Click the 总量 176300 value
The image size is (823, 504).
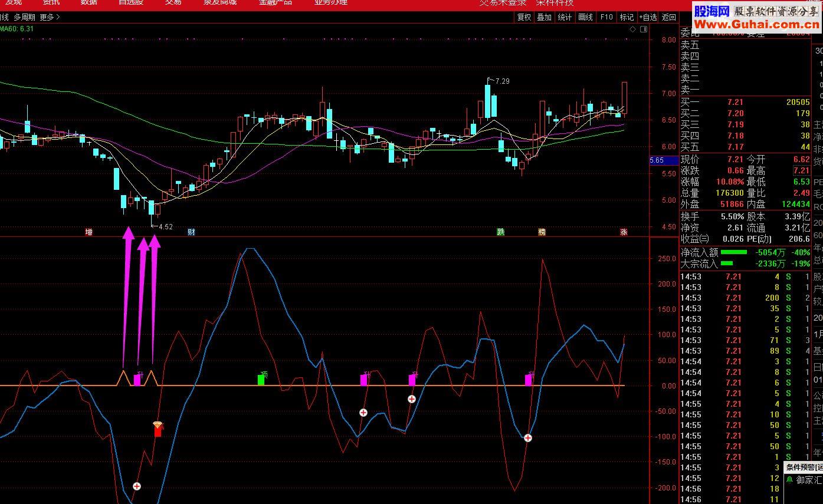[729, 193]
